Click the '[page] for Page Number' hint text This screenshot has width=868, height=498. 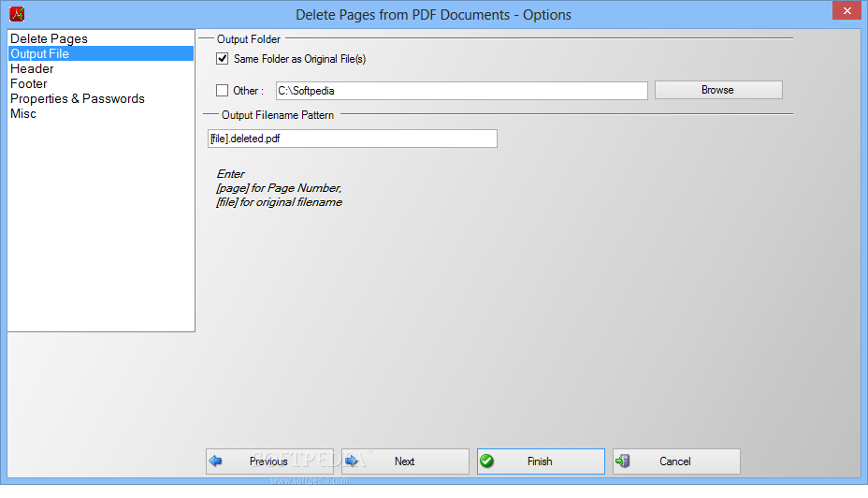(279, 188)
